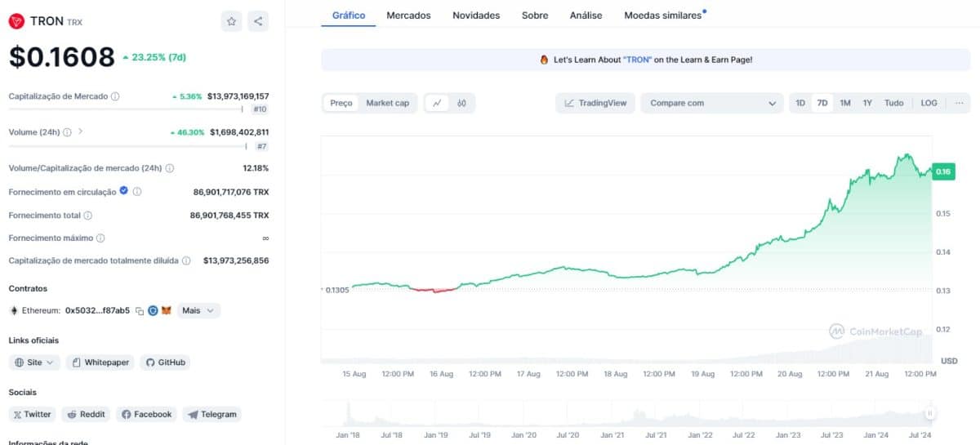Screen dimensions: 980x445
Task: Click the $1,698,402,811 volume value
Action: [239, 132]
